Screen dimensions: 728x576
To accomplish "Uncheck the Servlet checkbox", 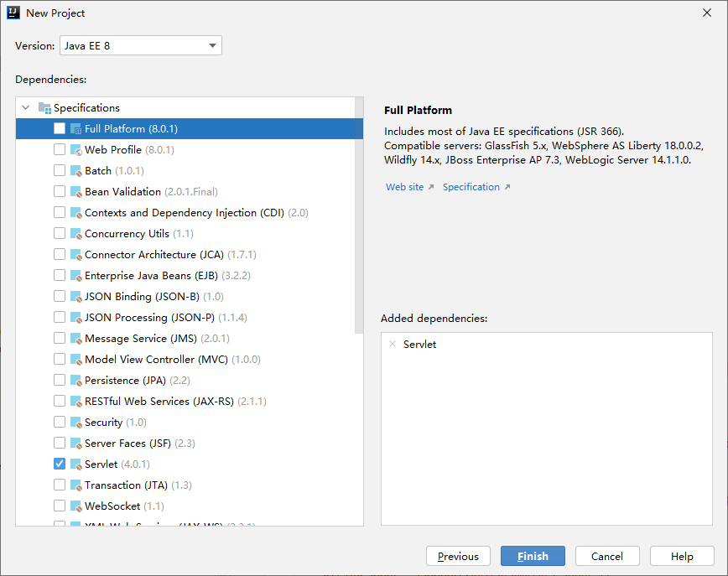I will [x=60, y=464].
